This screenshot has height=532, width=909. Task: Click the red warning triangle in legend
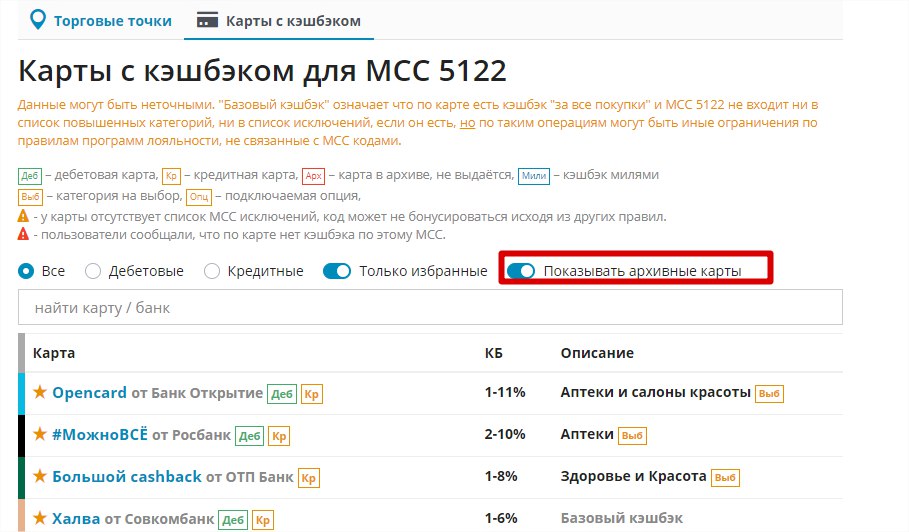[23, 234]
